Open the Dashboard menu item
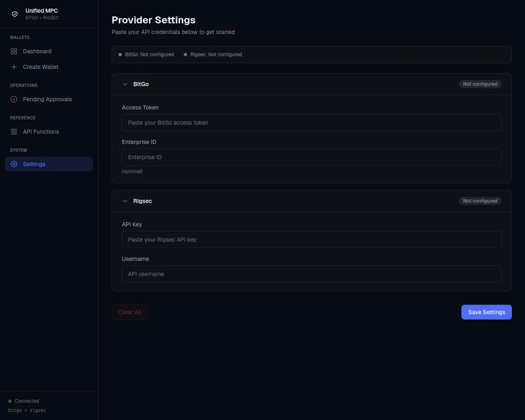 point(37,51)
